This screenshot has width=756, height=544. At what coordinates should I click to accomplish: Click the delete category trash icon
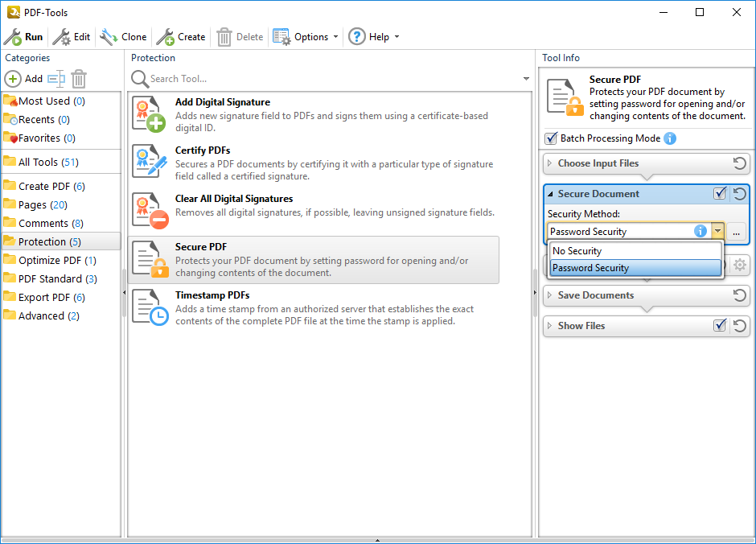point(79,79)
